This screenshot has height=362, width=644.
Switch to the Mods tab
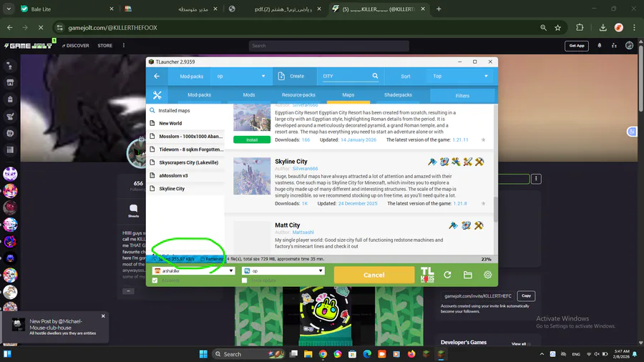[249, 95]
